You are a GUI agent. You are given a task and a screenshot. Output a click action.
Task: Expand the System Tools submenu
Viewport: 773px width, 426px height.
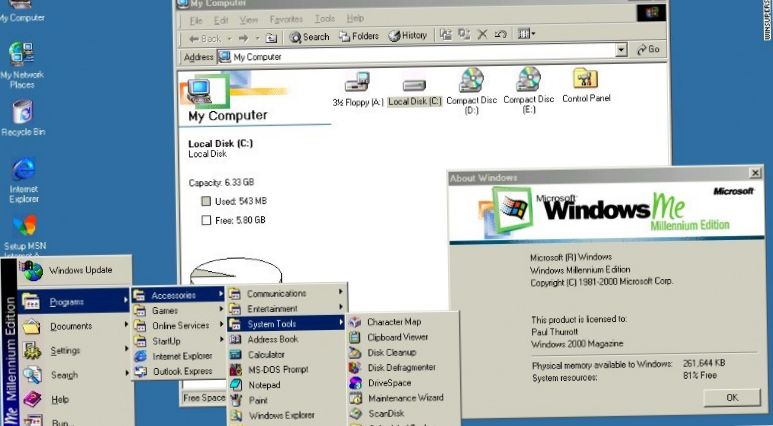point(286,324)
